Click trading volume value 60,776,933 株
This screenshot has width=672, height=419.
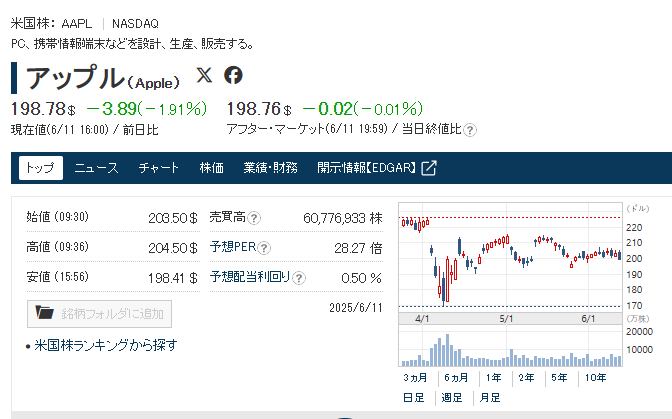click(343, 218)
